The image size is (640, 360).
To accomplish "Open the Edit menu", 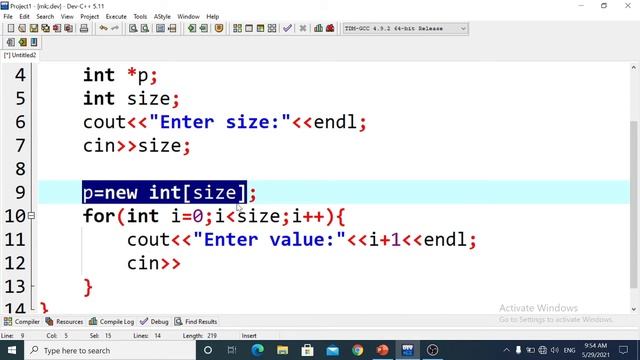I will (x=24, y=17).
